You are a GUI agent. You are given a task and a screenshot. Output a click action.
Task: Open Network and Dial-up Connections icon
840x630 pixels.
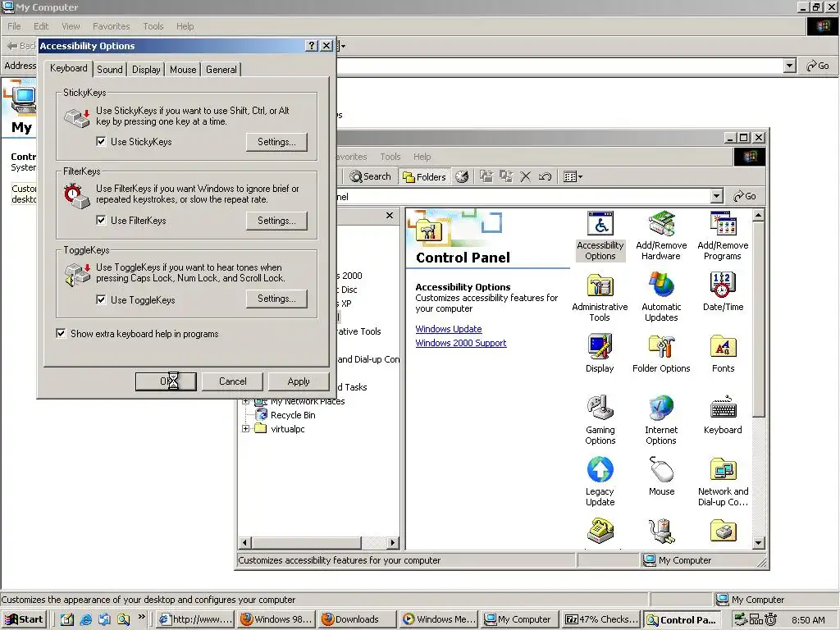[723, 482]
